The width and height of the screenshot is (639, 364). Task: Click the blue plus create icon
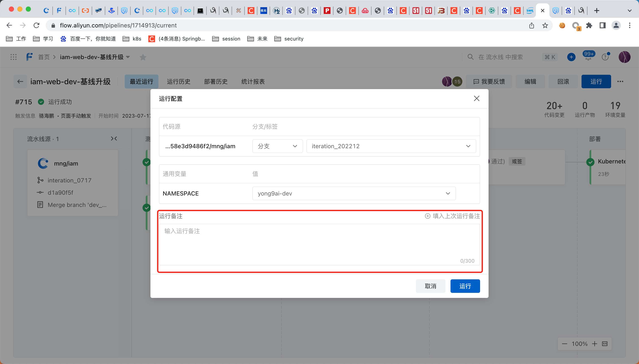point(571,57)
